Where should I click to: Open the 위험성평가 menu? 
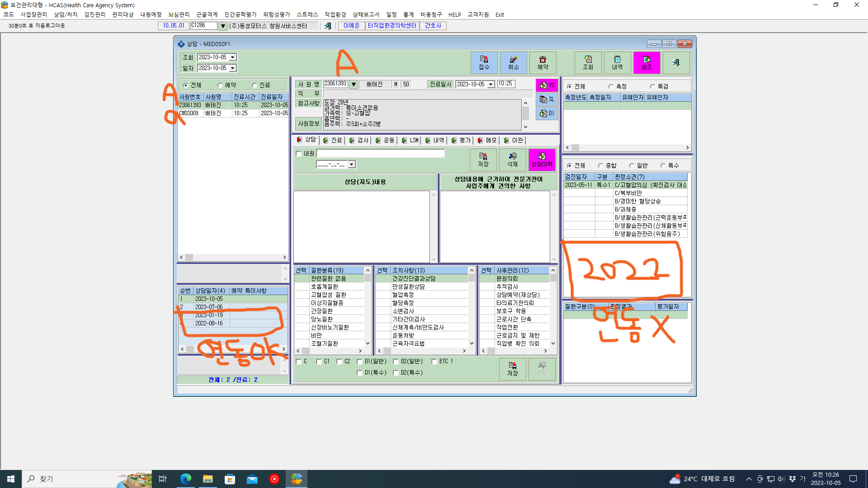tap(277, 14)
